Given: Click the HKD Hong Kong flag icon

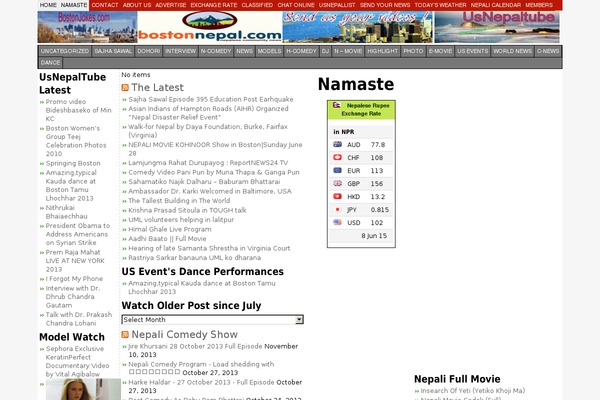Looking at the screenshot, I should point(338,196).
